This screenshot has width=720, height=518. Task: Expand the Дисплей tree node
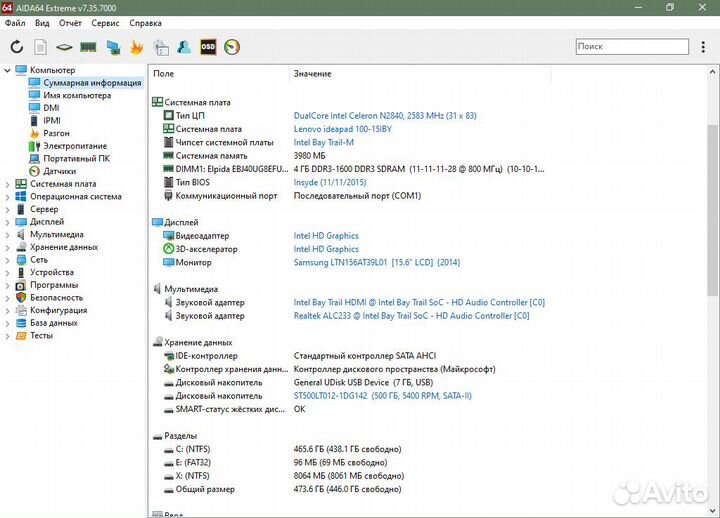click(7, 222)
